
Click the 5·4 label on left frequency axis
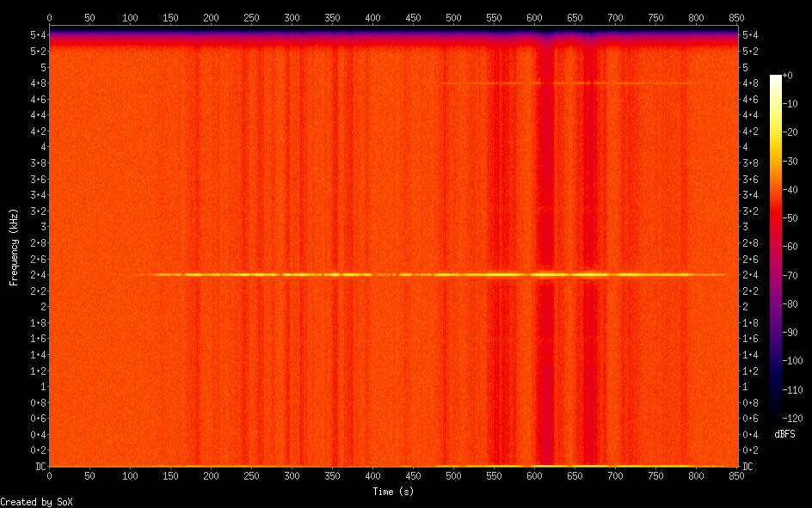(38, 35)
